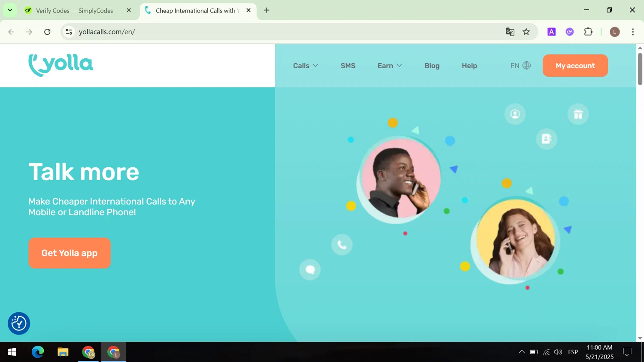Open the SimplyCodes extension icon
Viewport: 644px width, 362px height.
pos(570,32)
